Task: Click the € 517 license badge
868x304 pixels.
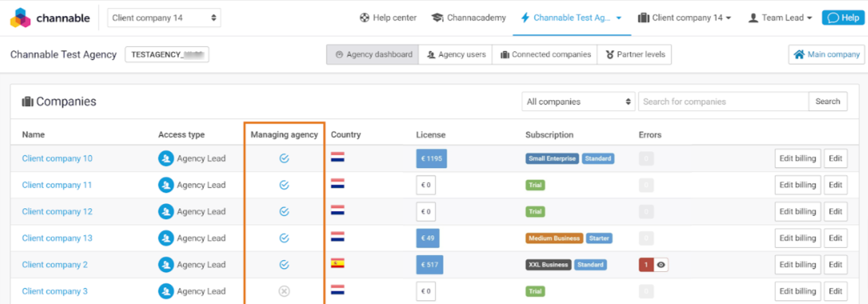Action: [430, 265]
